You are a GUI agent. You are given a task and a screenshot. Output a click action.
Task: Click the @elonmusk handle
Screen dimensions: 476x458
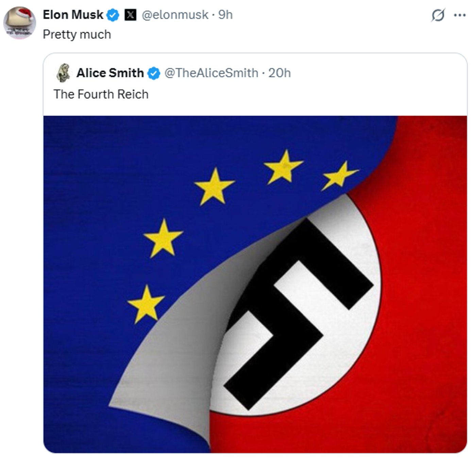coord(175,15)
